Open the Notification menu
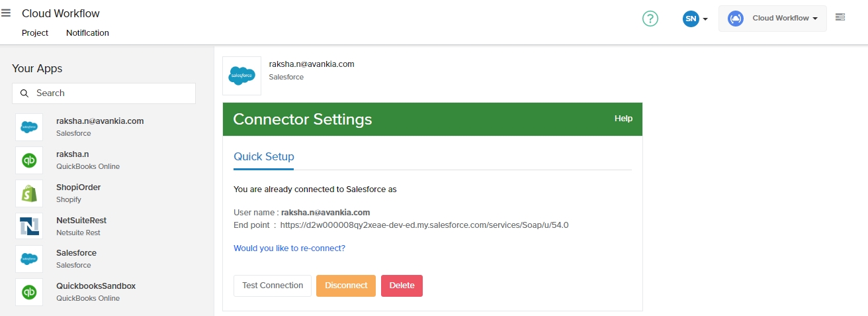Screen dimensions: 868x316 pos(87,32)
